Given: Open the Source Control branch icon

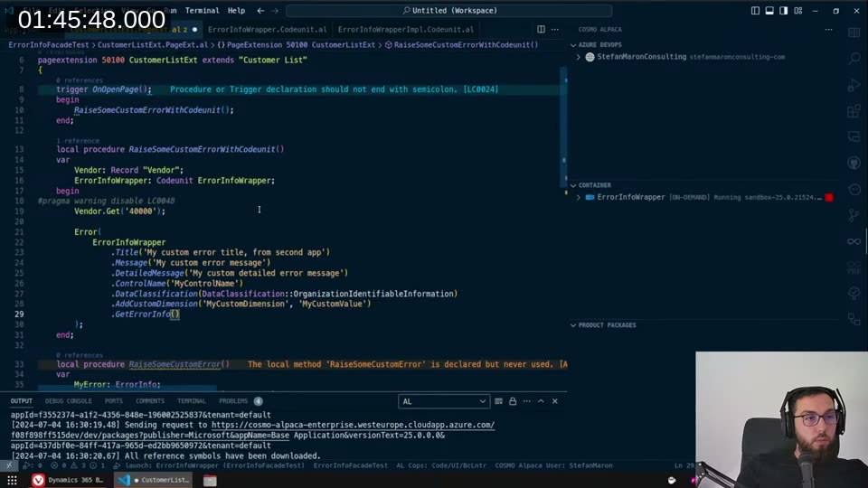Looking at the screenshot, I should tap(854, 215).
